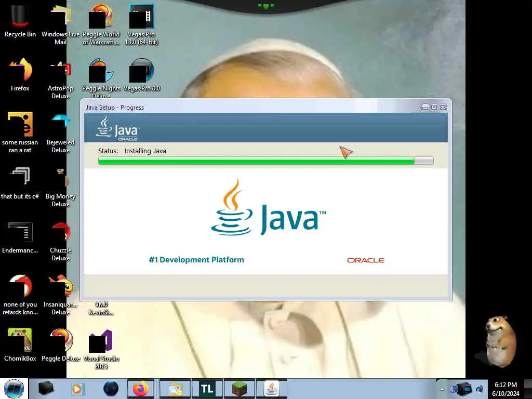Viewport: 532px width, 399px height.
Task: Open Firefox from the taskbar
Action: [140, 389]
